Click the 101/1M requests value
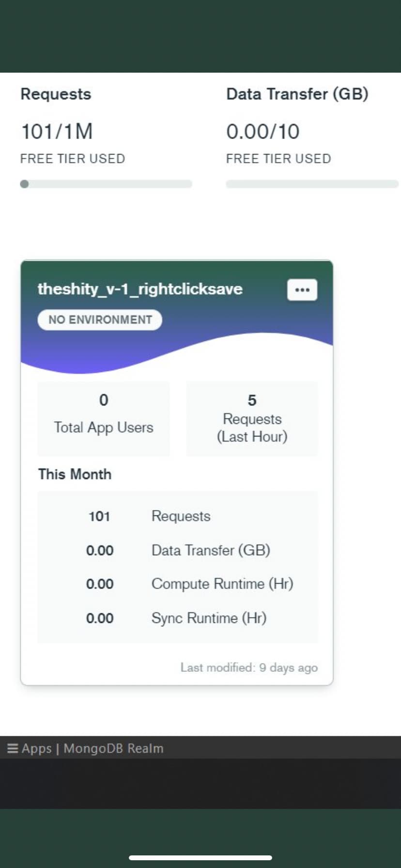Viewport: 401px width, 868px height. [57, 132]
